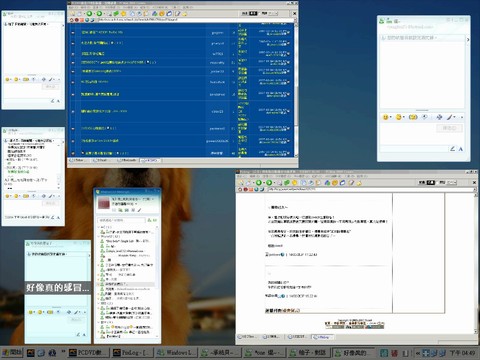480x360 pixels.
Task: Click the taskbar clock showing 04:49
Action: (x=463, y=352)
